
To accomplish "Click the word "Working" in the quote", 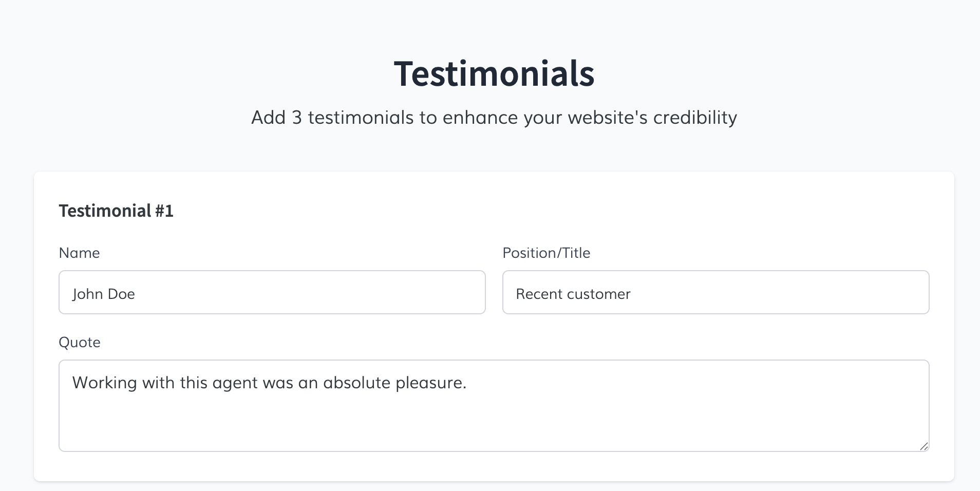I will pyautogui.click(x=104, y=383).
